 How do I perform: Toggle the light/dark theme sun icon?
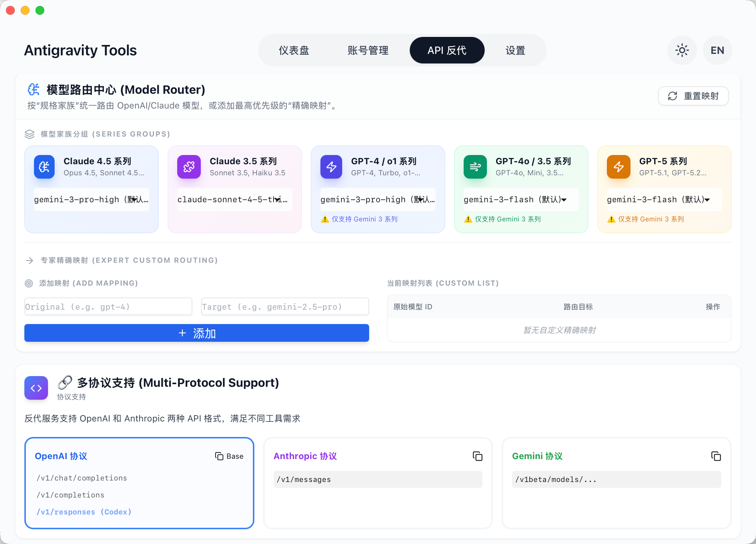tap(682, 50)
